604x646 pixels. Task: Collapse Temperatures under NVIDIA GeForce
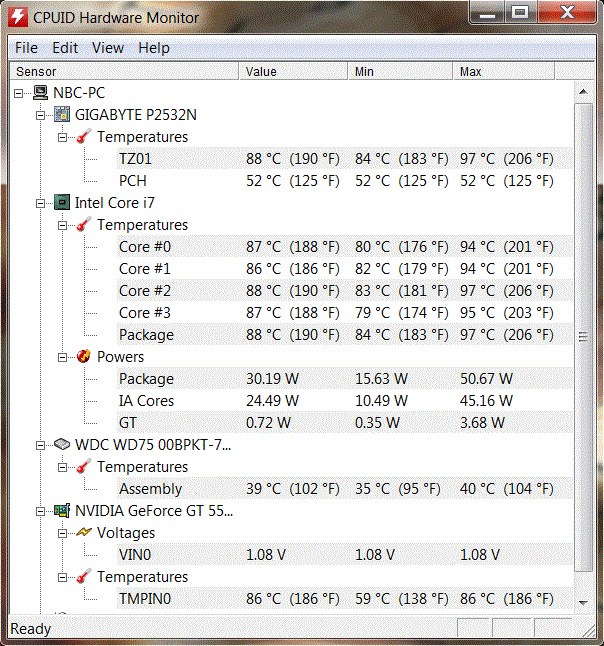click(62, 577)
